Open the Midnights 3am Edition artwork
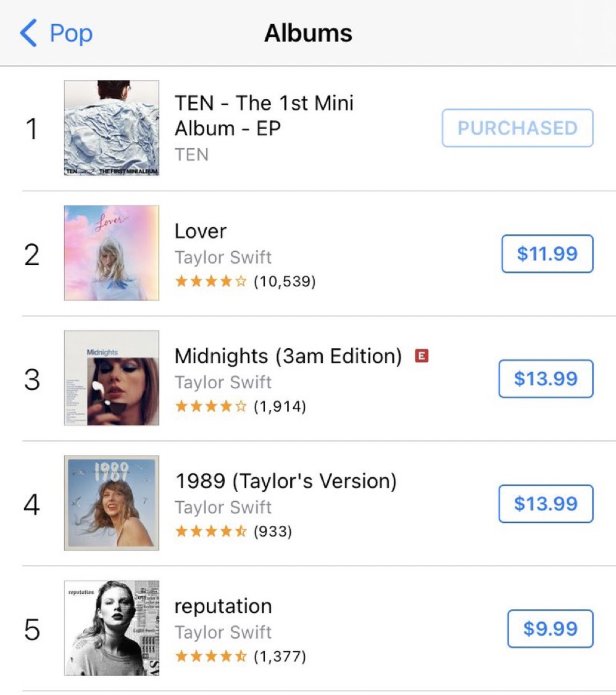The image size is (616, 695). click(x=112, y=378)
